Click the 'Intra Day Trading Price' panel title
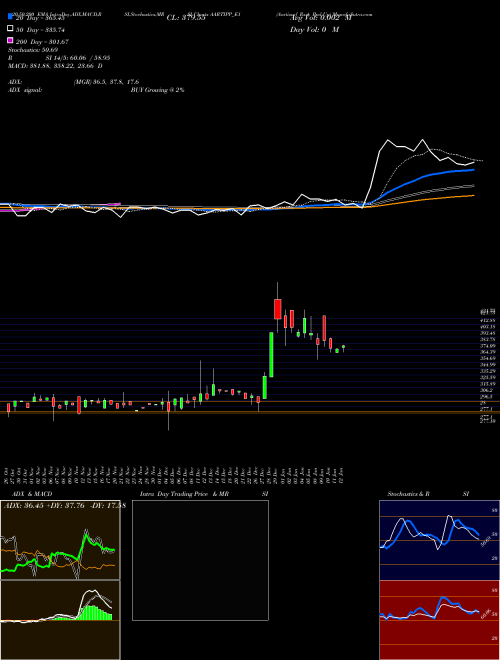Viewport: 500px width, 660px height. tap(184, 494)
